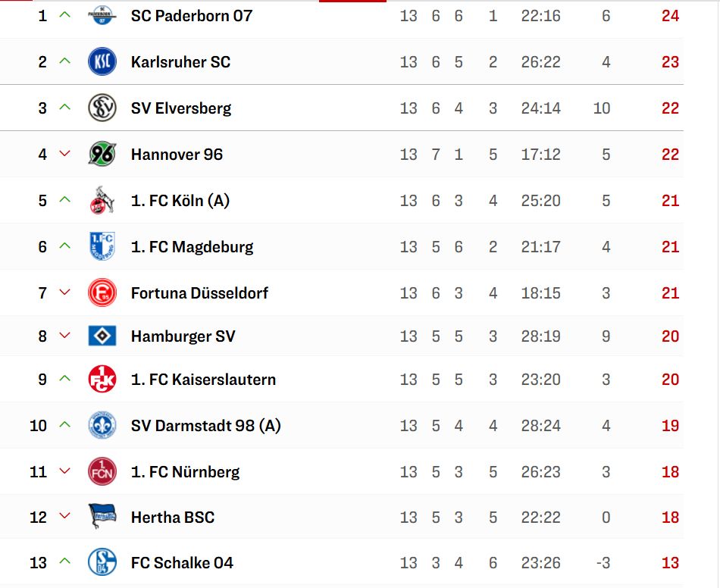
Task: Select the red-underlined tab at the top
Action: (352, 2)
